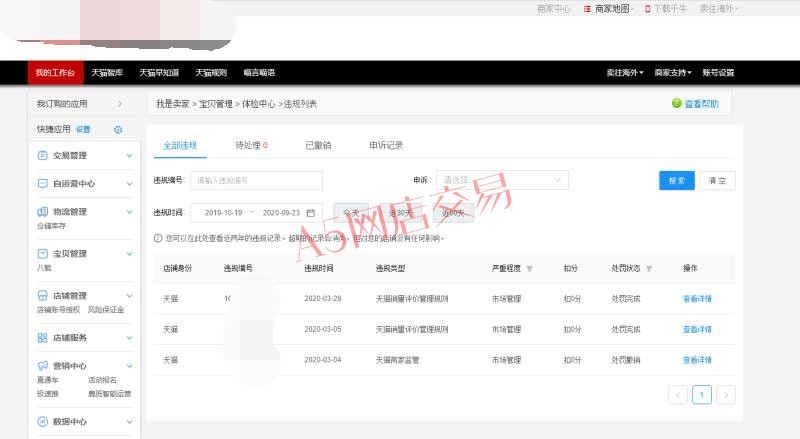800x439 pixels.
Task: Switch to 待处理 tab
Action: [251, 145]
